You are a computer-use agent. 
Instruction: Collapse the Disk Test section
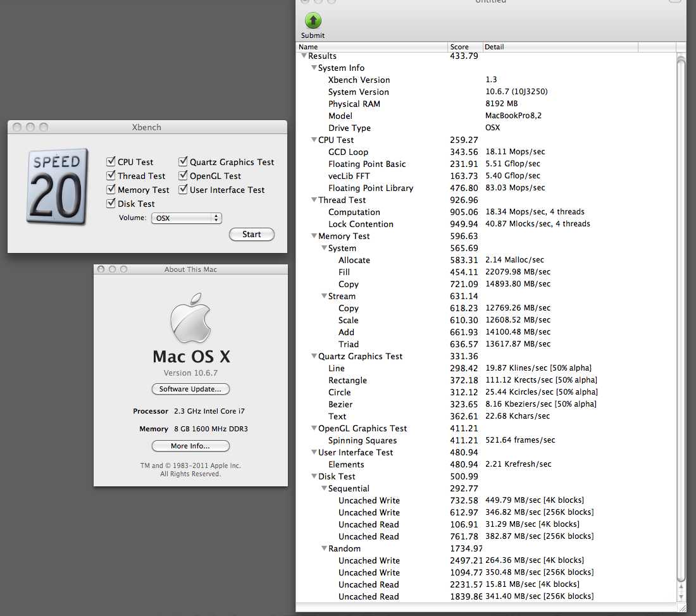(314, 476)
